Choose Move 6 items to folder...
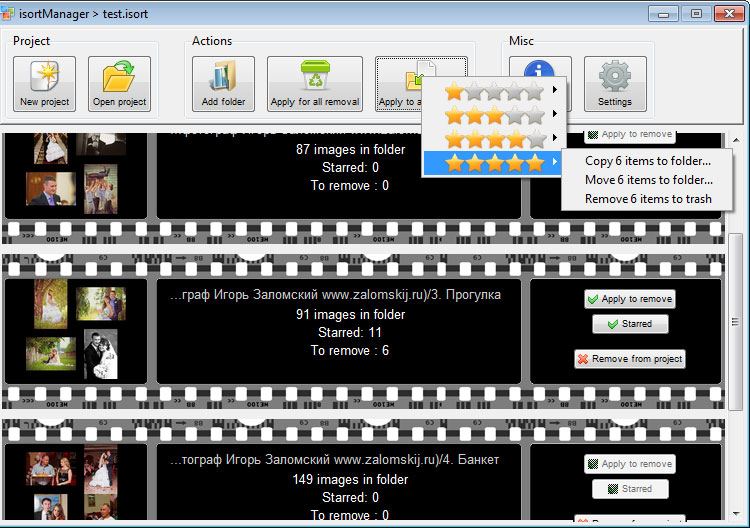This screenshot has width=750, height=528. coord(648,180)
